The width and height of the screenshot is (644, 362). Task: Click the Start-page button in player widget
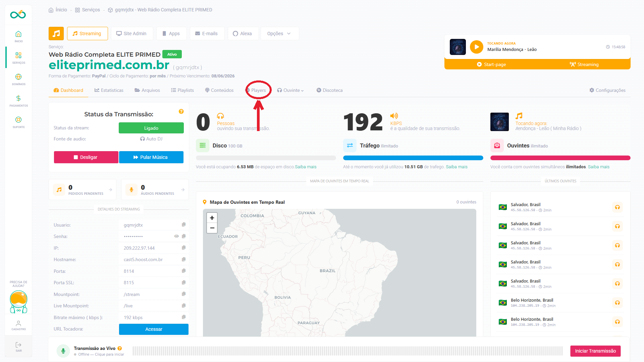tap(491, 64)
